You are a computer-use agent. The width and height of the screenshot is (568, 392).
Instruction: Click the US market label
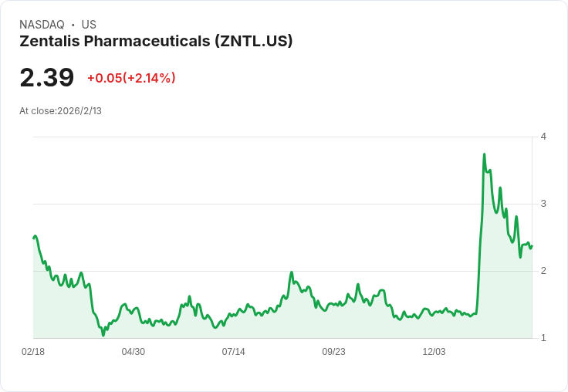click(89, 25)
